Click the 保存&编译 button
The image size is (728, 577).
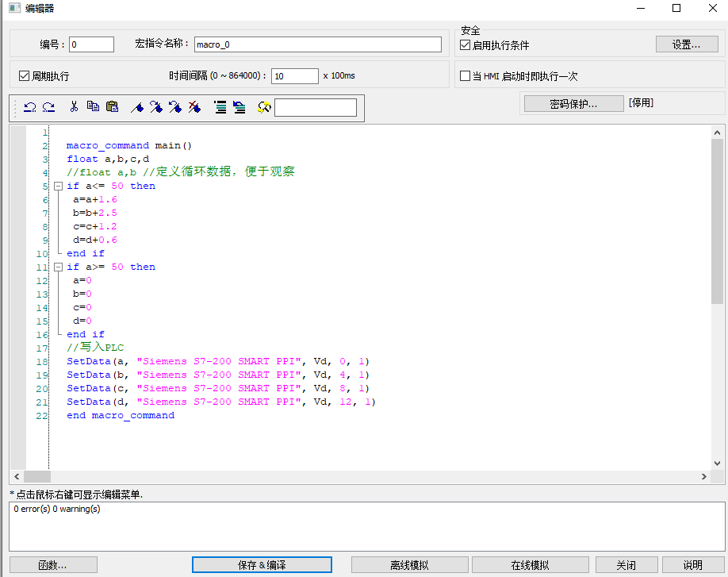pyautogui.click(x=262, y=565)
